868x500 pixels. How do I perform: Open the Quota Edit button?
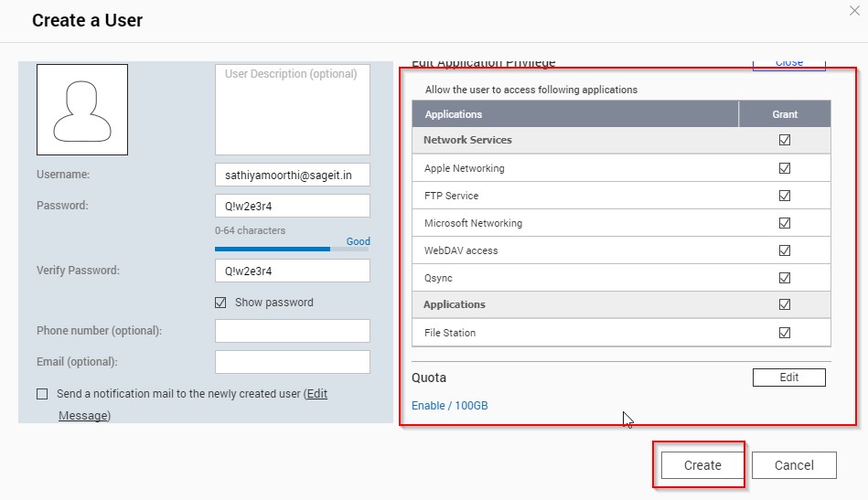(x=788, y=378)
